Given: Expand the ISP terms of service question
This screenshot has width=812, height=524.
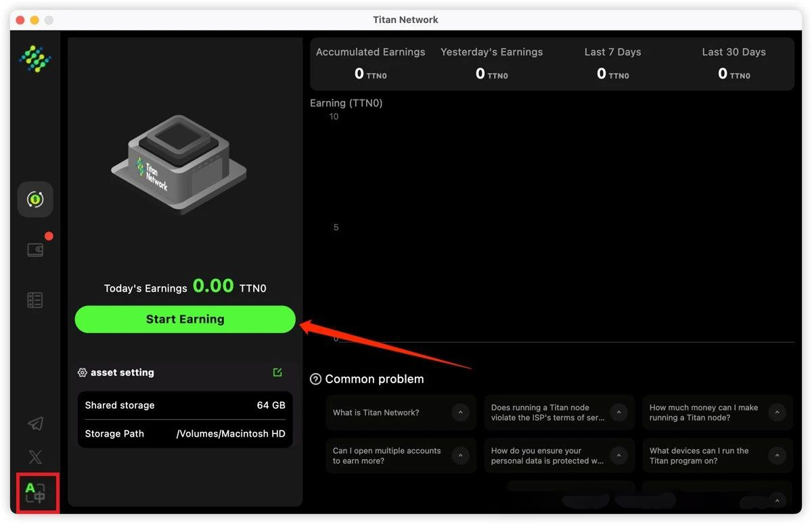Looking at the screenshot, I should point(618,412).
